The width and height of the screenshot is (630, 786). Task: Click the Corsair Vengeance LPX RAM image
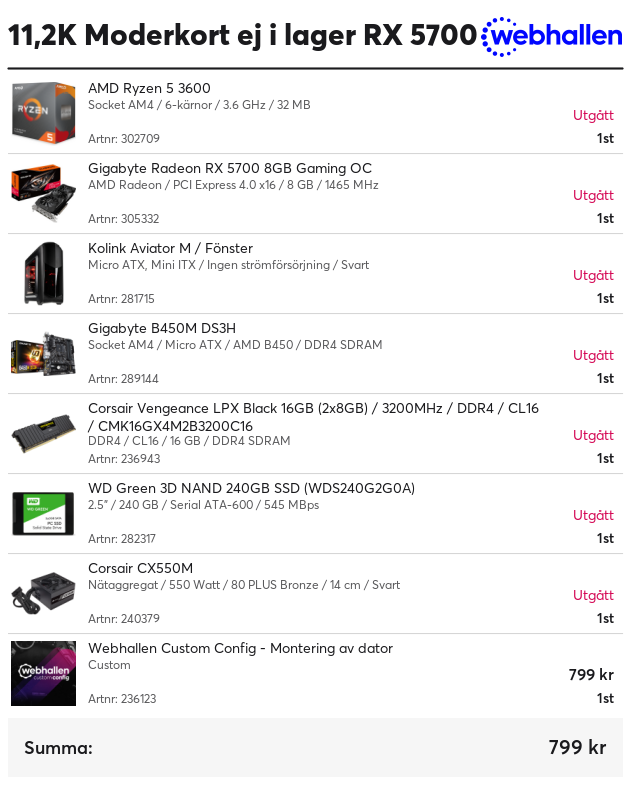[x=44, y=433]
